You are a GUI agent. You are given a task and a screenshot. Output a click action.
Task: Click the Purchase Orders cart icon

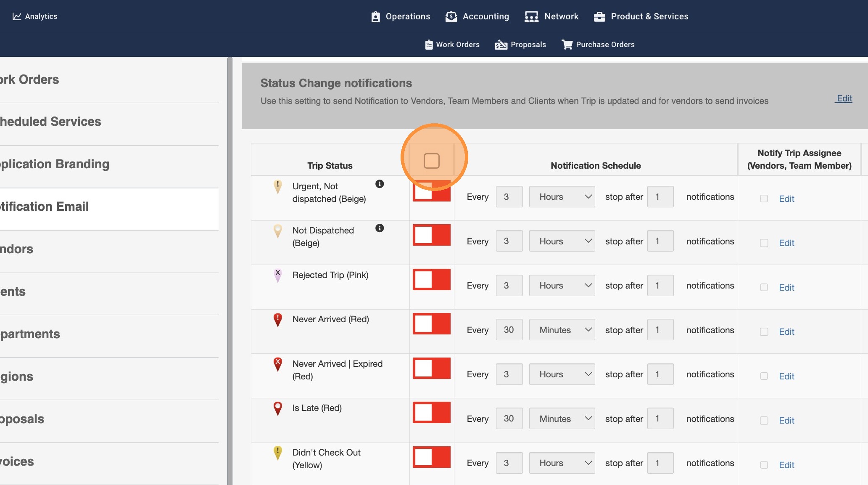pyautogui.click(x=567, y=45)
